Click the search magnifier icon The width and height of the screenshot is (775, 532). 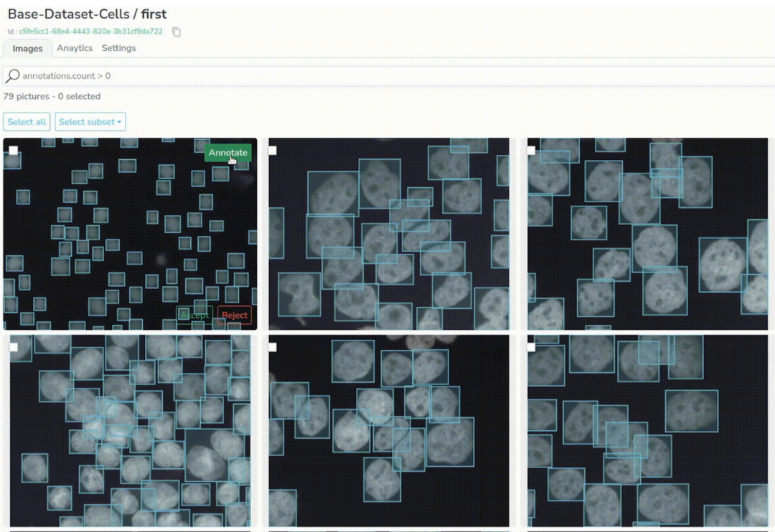13,75
